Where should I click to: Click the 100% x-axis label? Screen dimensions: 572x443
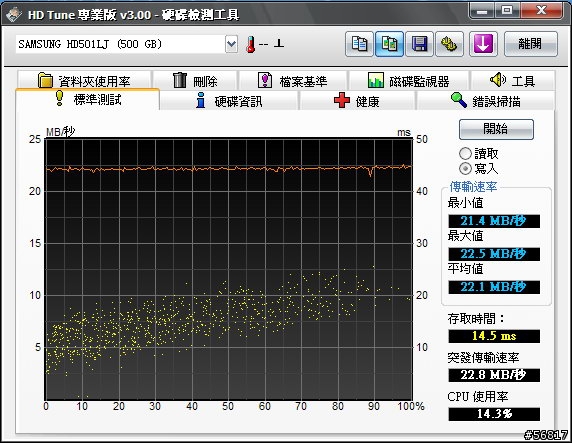point(411,407)
